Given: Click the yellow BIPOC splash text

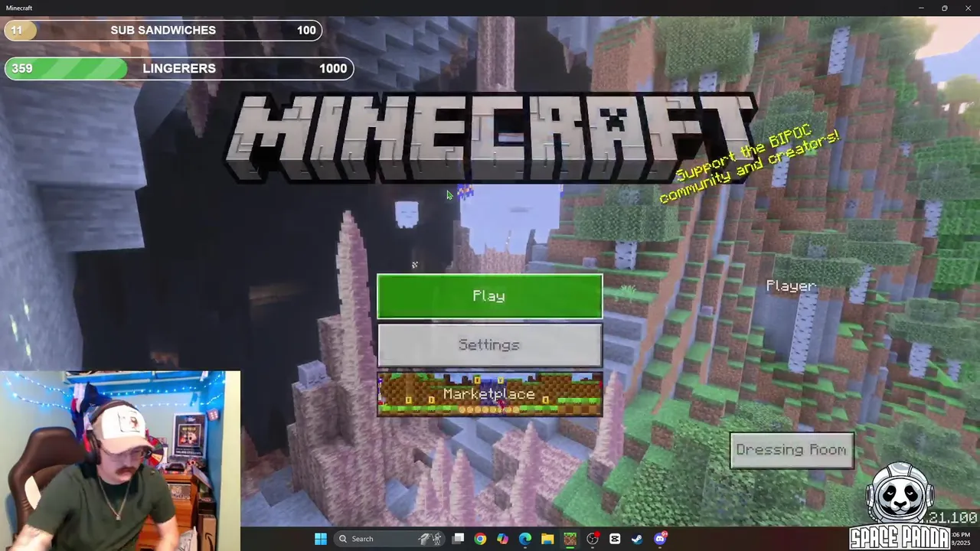Looking at the screenshot, I should pos(750,165).
